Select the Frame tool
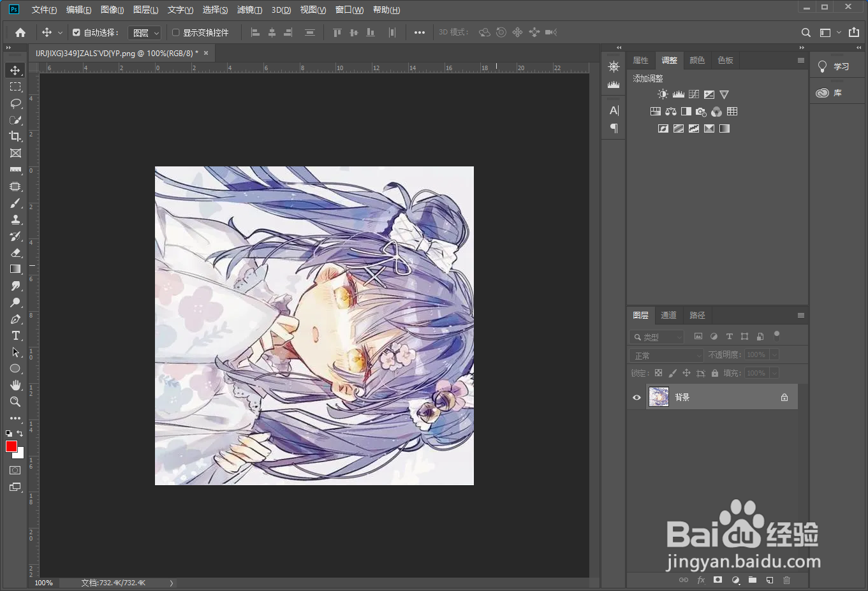This screenshot has width=868, height=591. (15, 153)
